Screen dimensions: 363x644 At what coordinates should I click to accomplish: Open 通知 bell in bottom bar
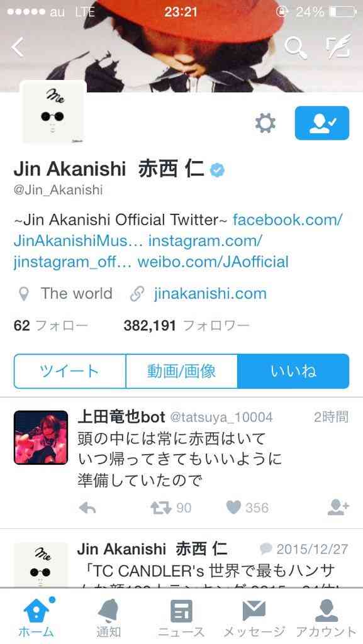tap(109, 617)
